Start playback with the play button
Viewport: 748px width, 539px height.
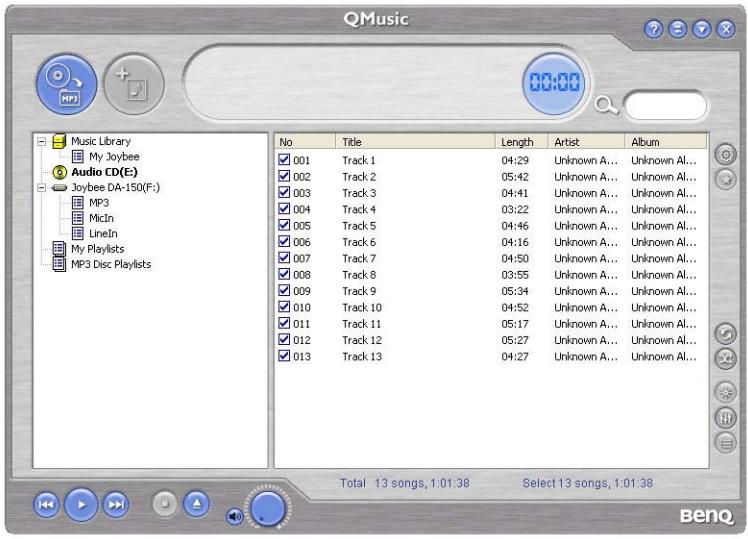click(81, 504)
